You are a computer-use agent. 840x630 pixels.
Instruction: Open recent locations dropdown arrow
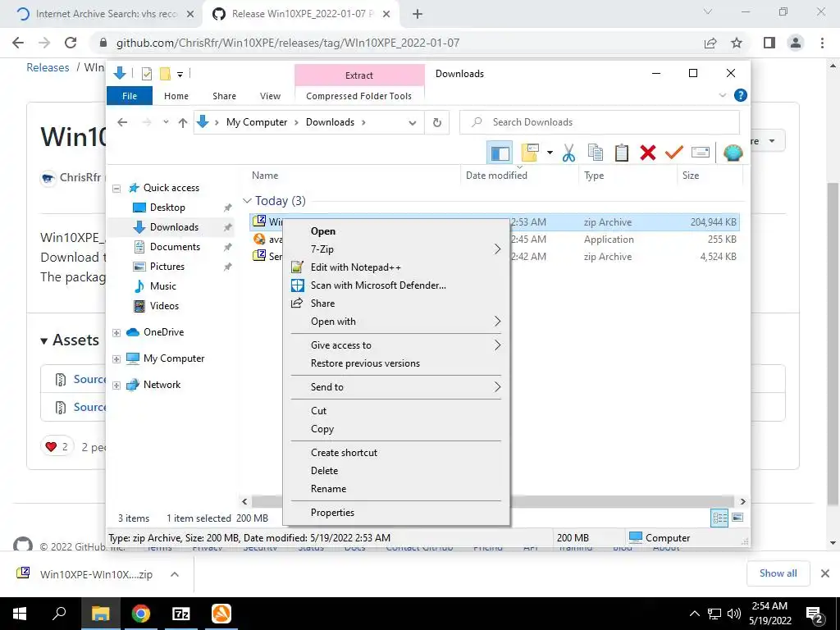(x=166, y=123)
